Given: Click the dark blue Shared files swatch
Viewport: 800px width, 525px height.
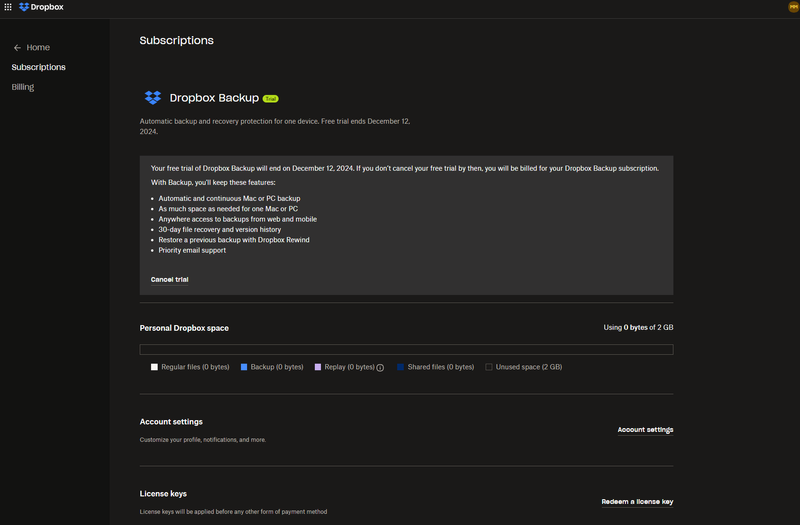Looking at the screenshot, I should 401,367.
